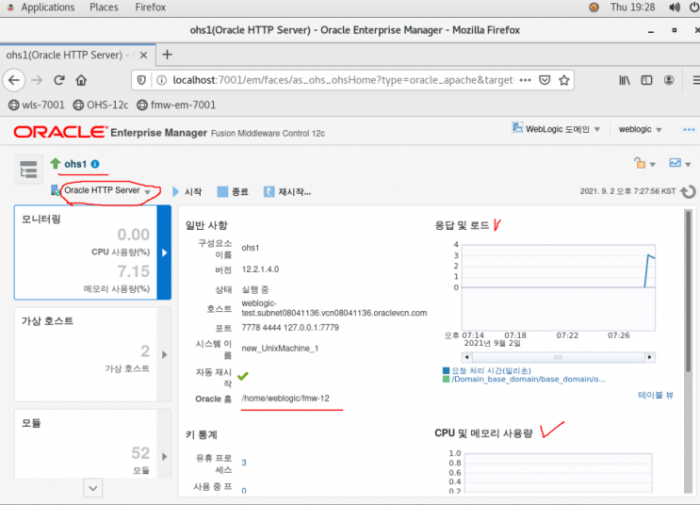The height and width of the screenshot is (505, 700).
Task: View site information icon in address bar
Action: (162, 80)
